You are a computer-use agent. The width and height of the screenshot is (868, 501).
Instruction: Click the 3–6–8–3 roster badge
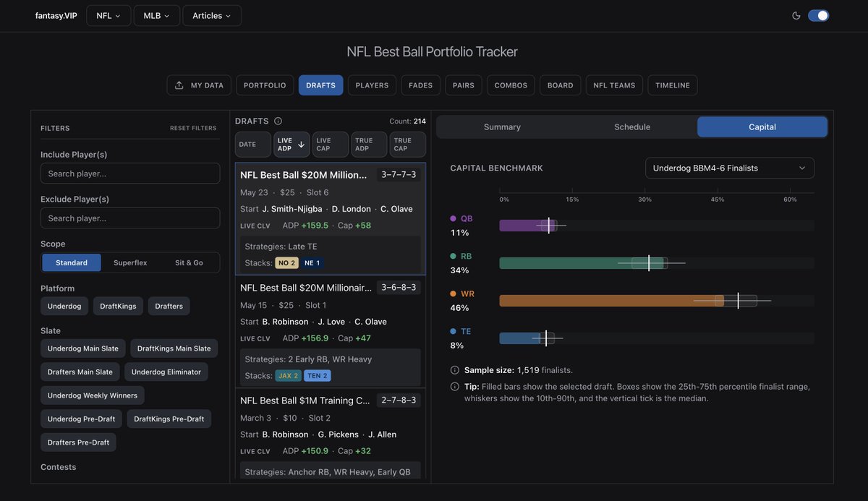pos(399,288)
